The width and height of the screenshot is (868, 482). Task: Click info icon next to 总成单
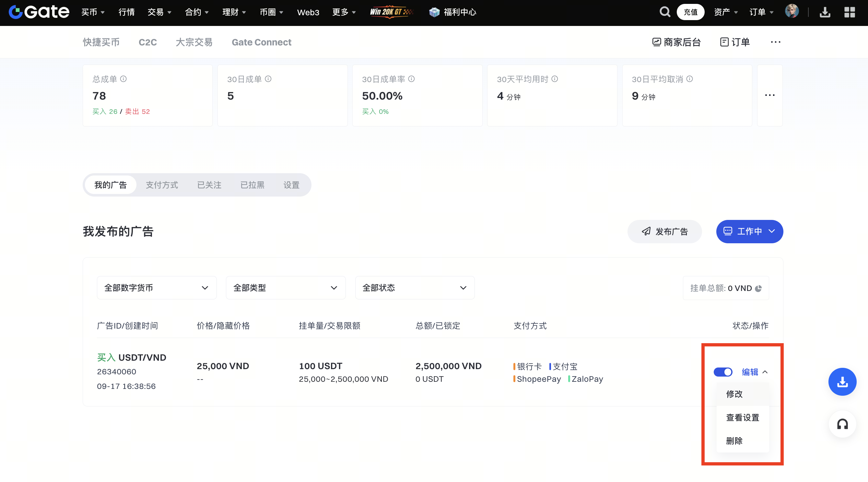click(123, 79)
